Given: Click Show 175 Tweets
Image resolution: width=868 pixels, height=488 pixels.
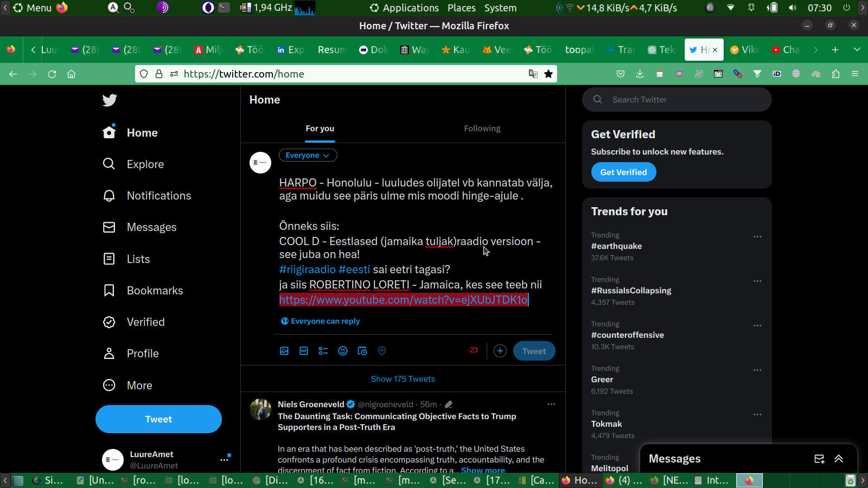Looking at the screenshot, I should click(x=403, y=379).
